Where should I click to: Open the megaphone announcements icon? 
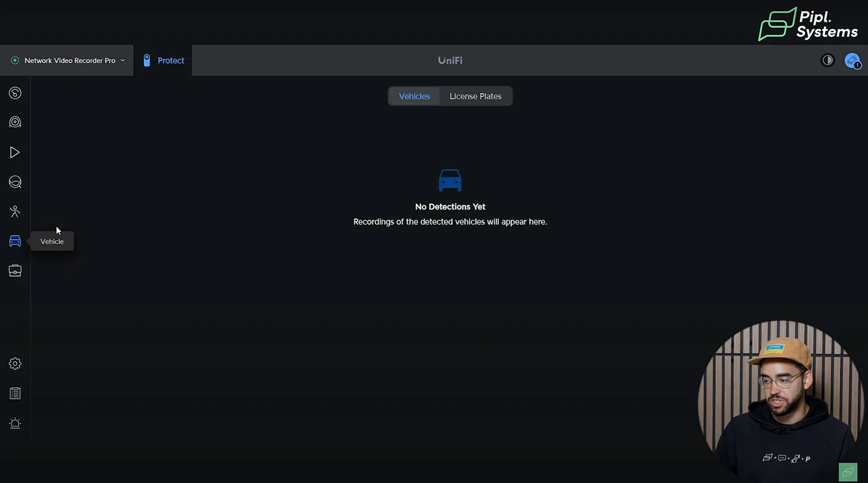(x=852, y=60)
